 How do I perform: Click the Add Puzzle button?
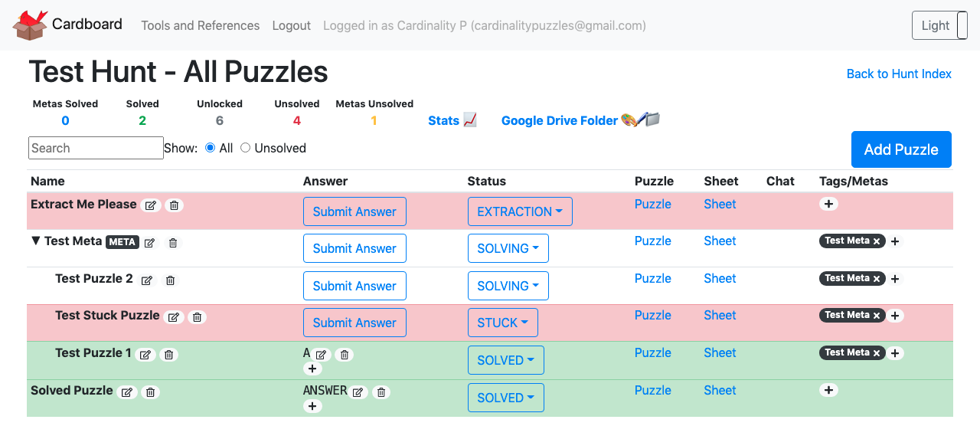click(900, 149)
